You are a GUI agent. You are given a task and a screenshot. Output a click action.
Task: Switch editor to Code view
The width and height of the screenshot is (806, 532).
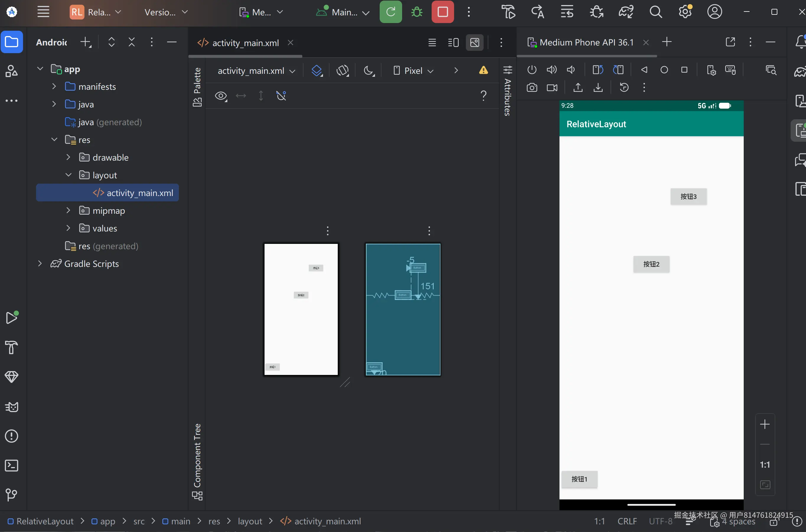432,43
